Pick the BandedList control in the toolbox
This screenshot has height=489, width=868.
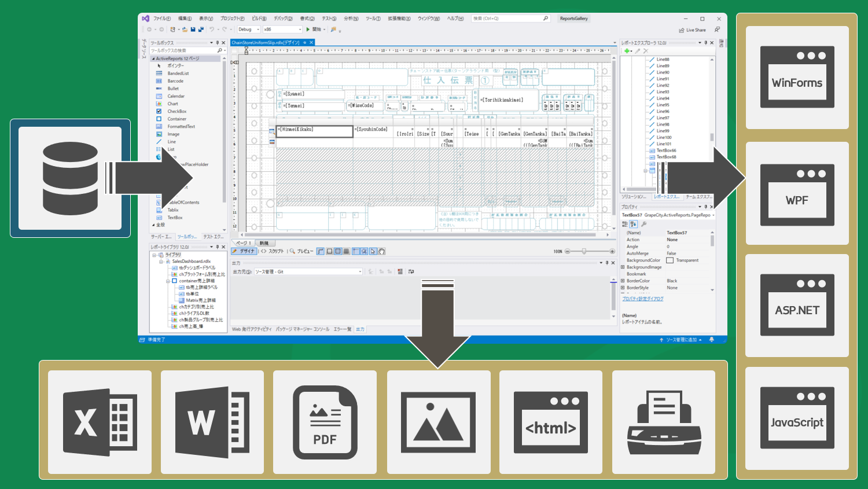(x=174, y=73)
